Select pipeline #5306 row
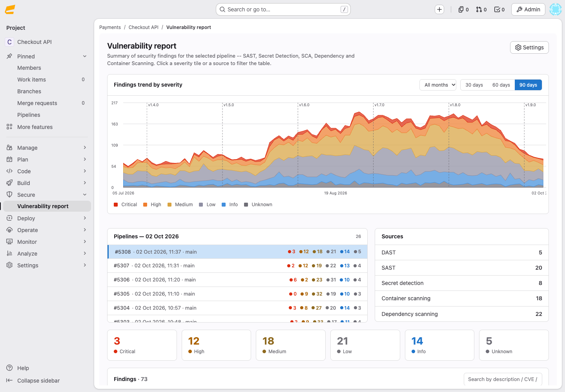The image size is (565, 392). pyautogui.click(x=237, y=280)
